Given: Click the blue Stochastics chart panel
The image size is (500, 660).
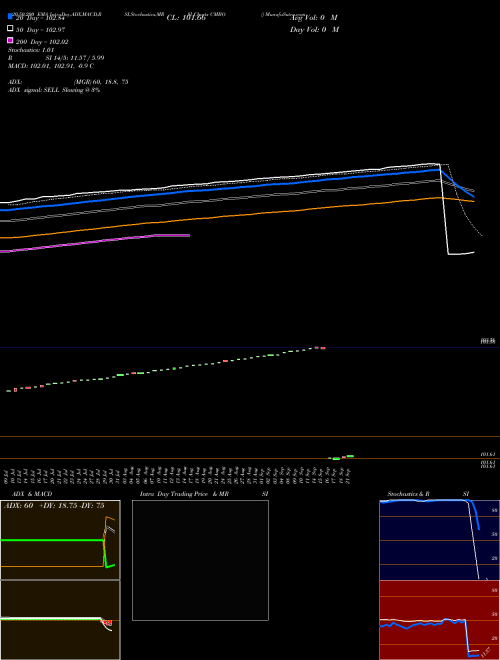Looking at the screenshot, I should point(440,540).
